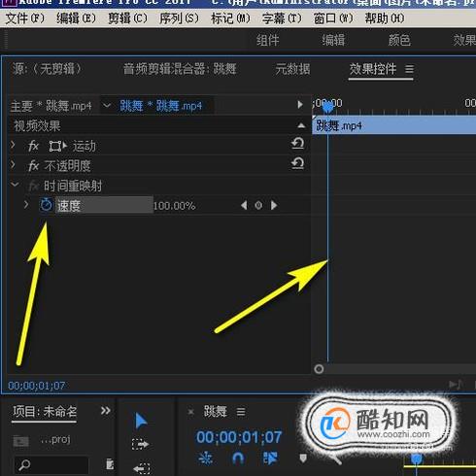The height and width of the screenshot is (476, 476).
Task: Expand the 不透明度 effect properties
Action: [x=13, y=165]
